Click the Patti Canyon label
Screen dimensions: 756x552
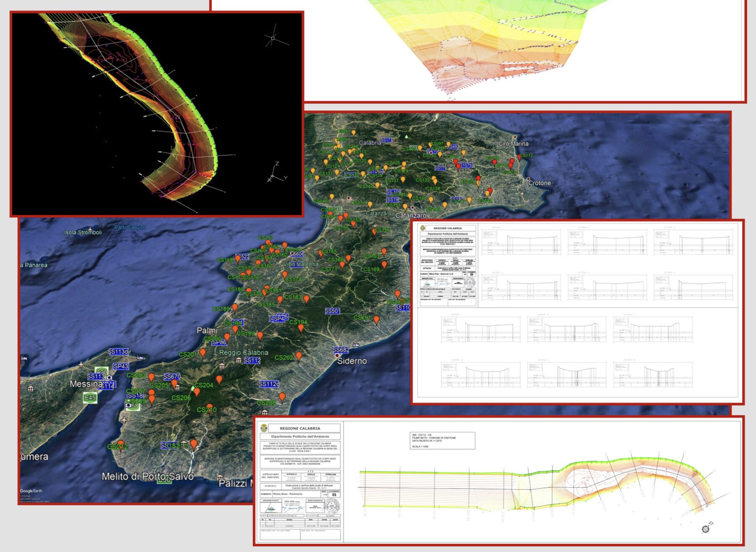(130, 228)
